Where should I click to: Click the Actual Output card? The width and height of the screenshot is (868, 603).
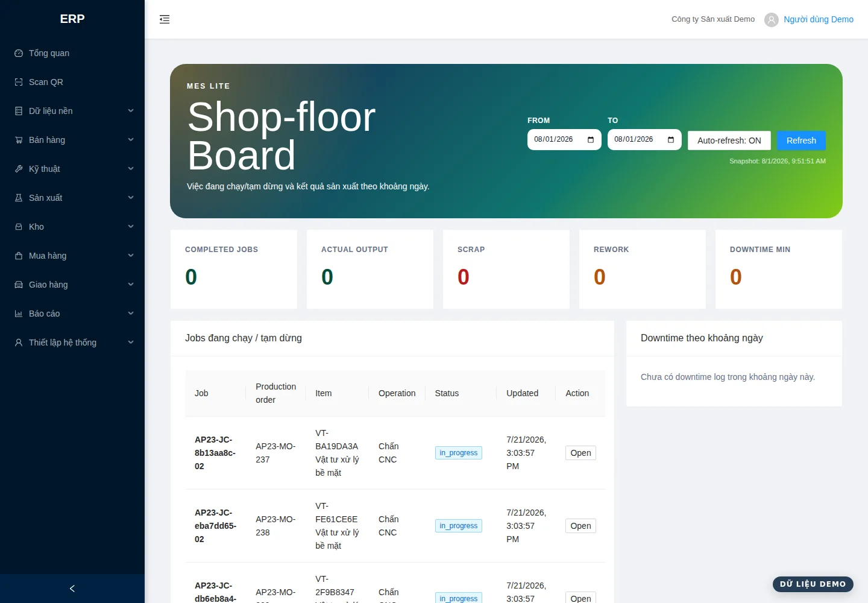370,269
